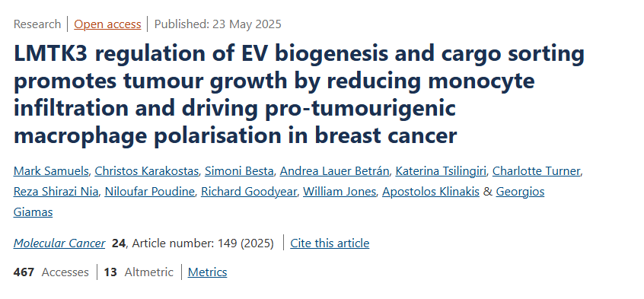This screenshot has height=299, width=644.
Task: Click Georgios Giamas author link
Action: (520, 192)
